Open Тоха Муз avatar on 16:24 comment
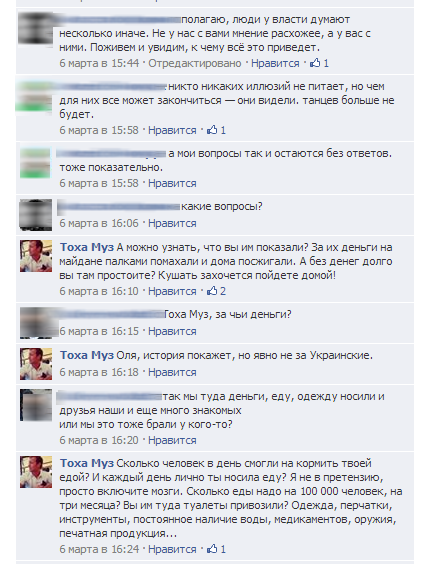 36,472
